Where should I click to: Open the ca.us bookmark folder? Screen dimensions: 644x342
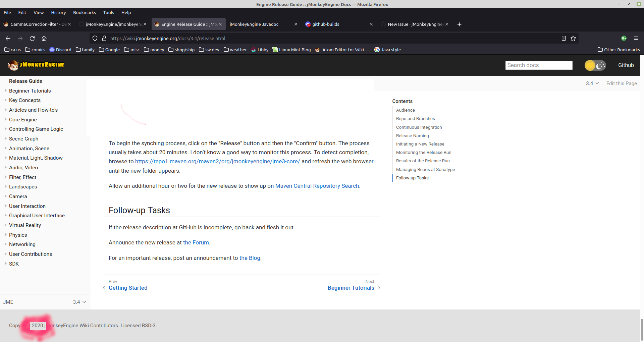(x=12, y=50)
